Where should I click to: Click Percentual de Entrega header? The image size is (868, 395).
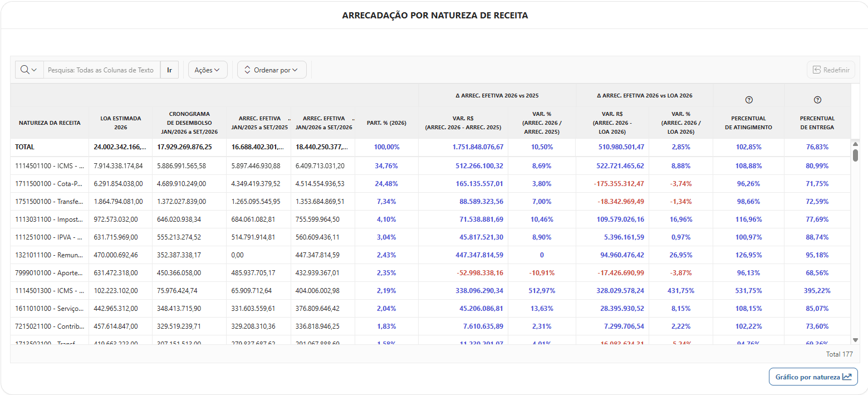coord(817,123)
